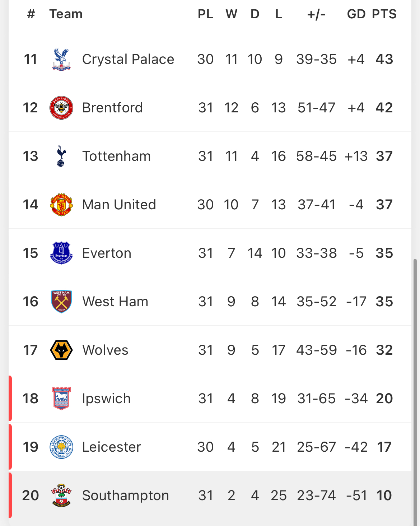
Task: Tap the Tottenham cockerel crest
Action: pyautogui.click(x=61, y=156)
